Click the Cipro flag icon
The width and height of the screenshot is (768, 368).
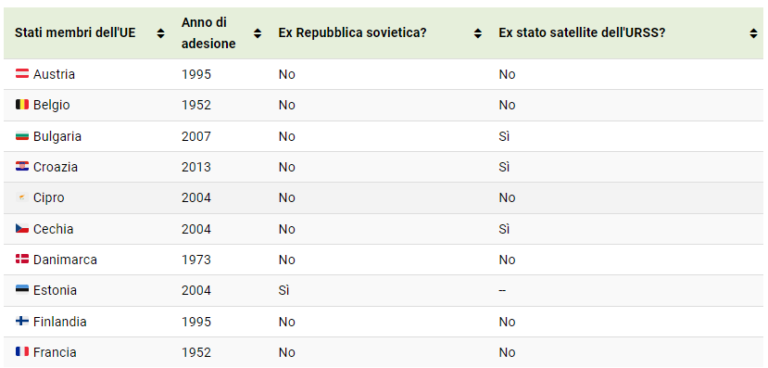pyautogui.click(x=22, y=197)
